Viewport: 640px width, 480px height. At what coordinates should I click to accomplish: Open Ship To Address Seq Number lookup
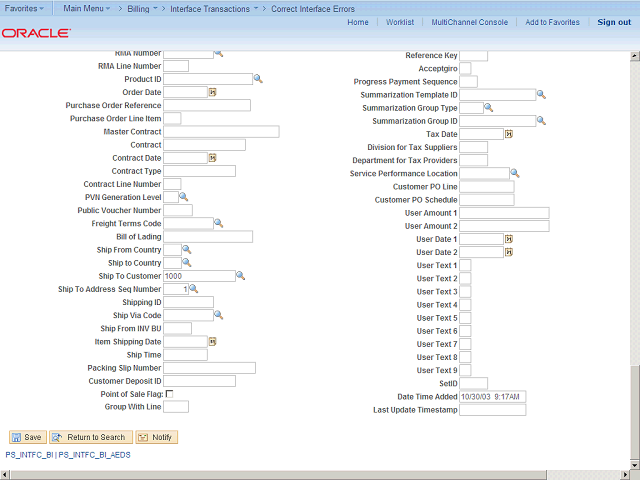tap(194, 289)
